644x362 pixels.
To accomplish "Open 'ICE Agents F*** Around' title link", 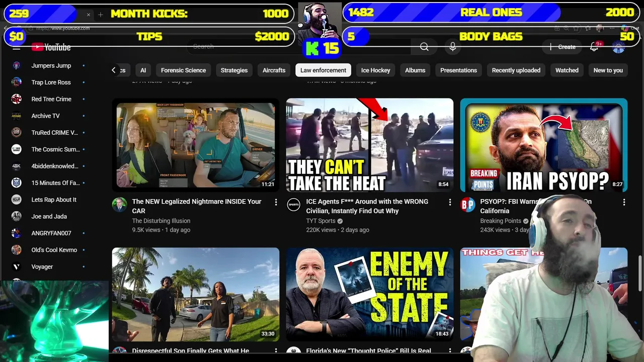I will tap(367, 206).
